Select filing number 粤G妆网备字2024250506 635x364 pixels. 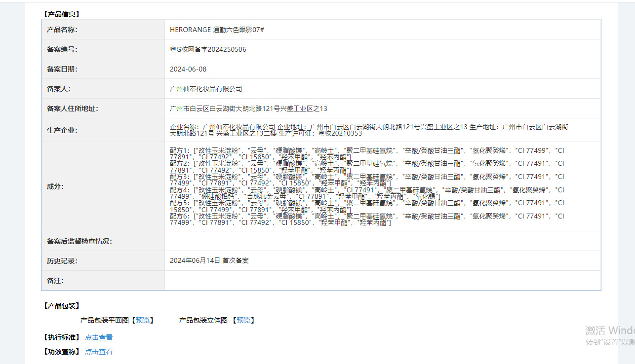[x=208, y=49]
